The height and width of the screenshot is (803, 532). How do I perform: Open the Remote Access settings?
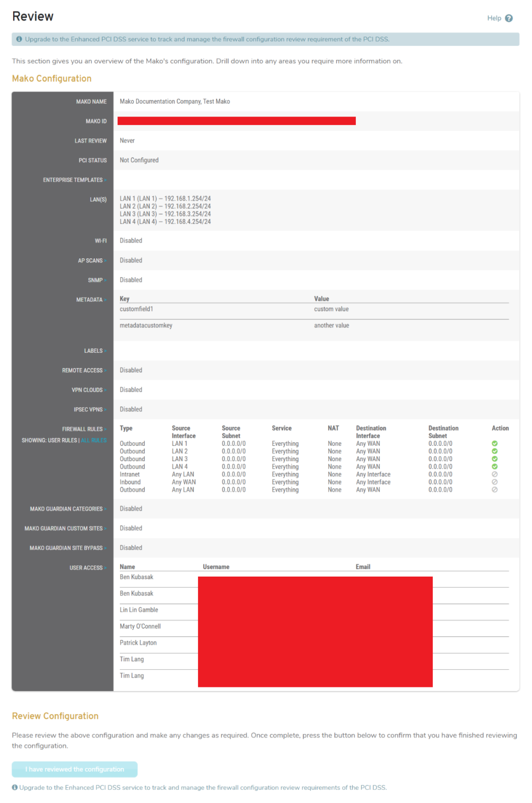[83, 370]
